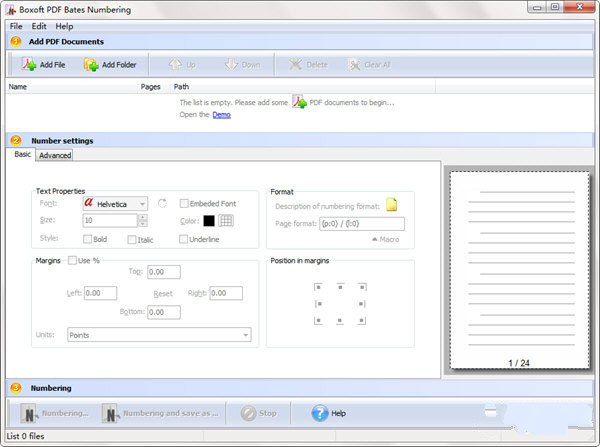Screen dimensions: 600x447
Task: Click the black Color swatch
Action: click(x=209, y=221)
